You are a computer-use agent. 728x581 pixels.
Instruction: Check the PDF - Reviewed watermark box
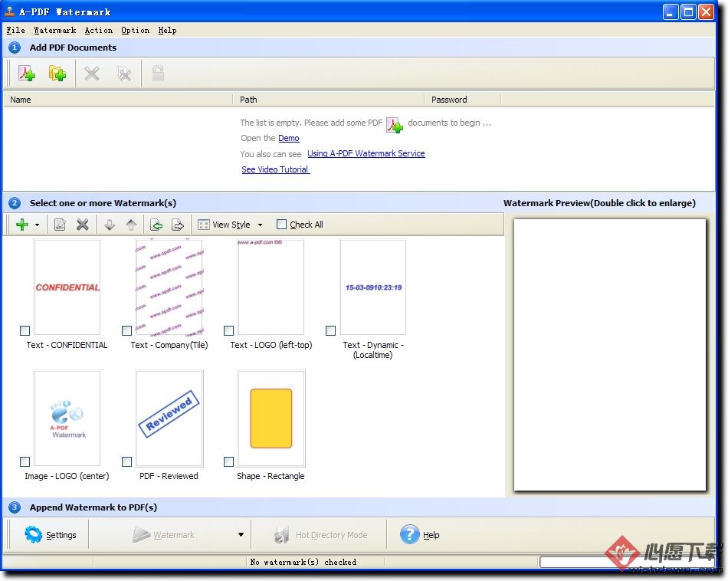[x=126, y=461]
